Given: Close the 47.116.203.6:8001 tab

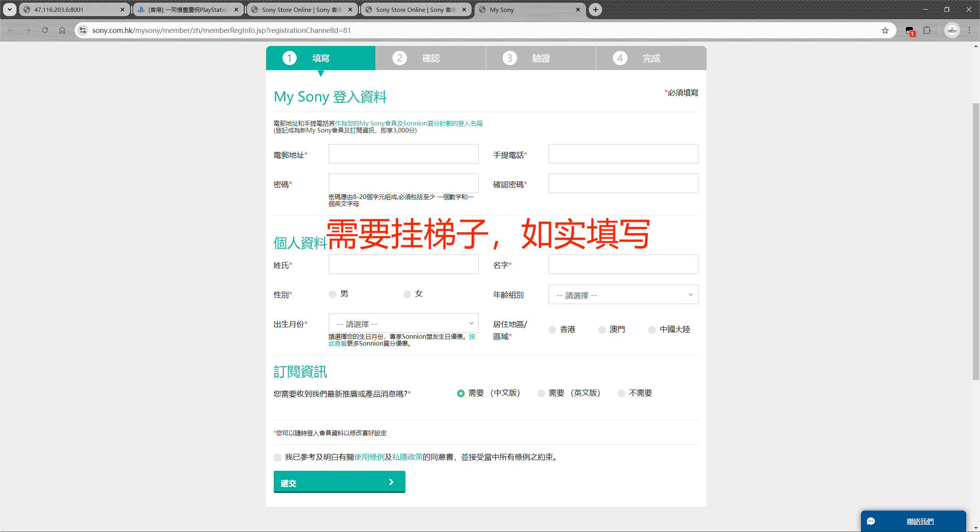Looking at the screenshot, I should tap(122, 10).
